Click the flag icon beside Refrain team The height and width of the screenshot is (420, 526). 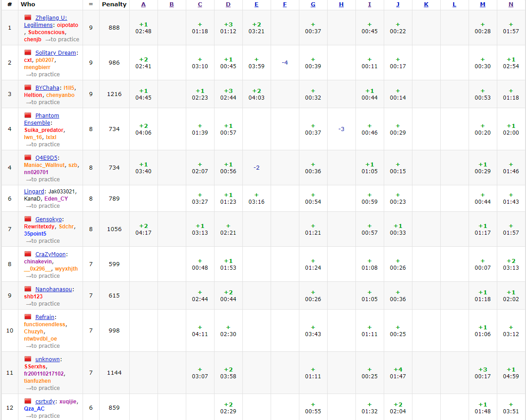click(28, 317)
